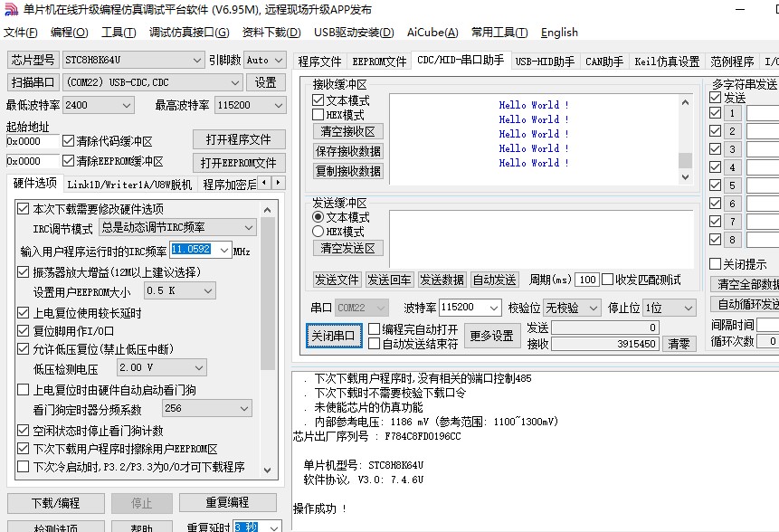Screen dimensions: 779x532
Task: Select Link1D/Writer1A/U8W脱机 tab
Action: click(129, 185)
